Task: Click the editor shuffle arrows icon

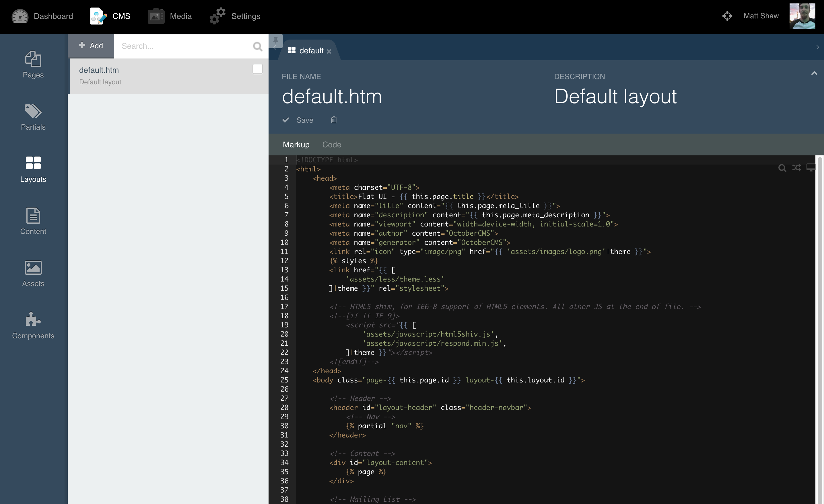Action: tap(796, 167)
